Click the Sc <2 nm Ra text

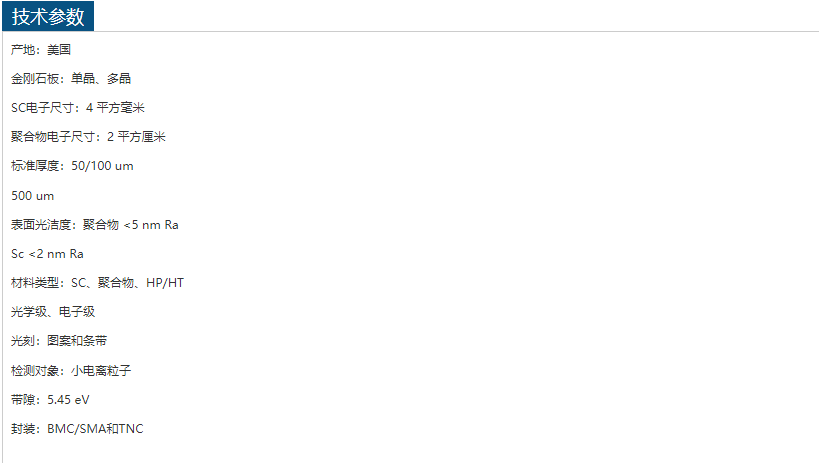click(x=48, y=254)
